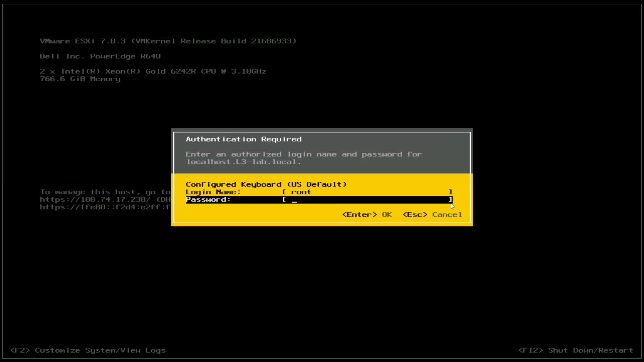Click the 766.6 GiB Memory text
The image size is (644, 362).
[80, 79]
